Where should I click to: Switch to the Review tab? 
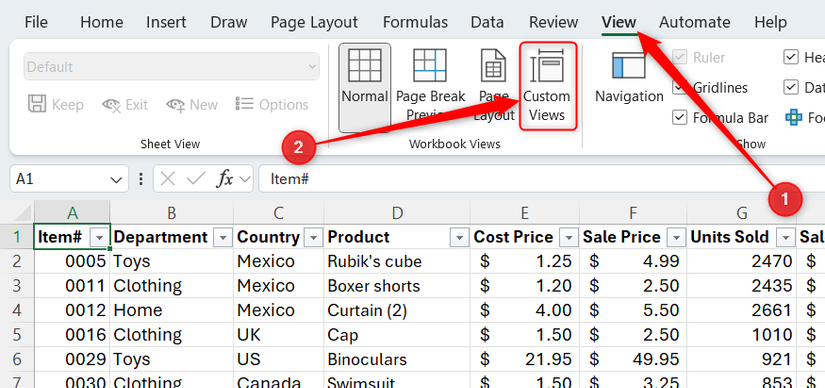point(554,22)
